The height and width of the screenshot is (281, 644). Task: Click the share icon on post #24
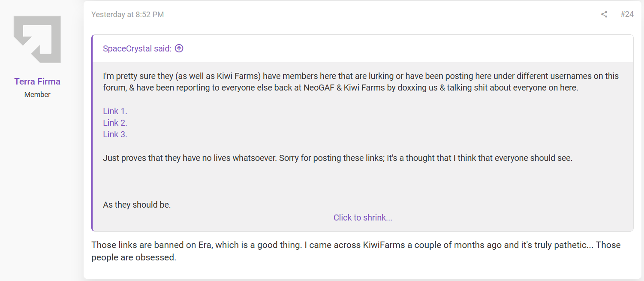pyautogui.click(x=604, y=15)
